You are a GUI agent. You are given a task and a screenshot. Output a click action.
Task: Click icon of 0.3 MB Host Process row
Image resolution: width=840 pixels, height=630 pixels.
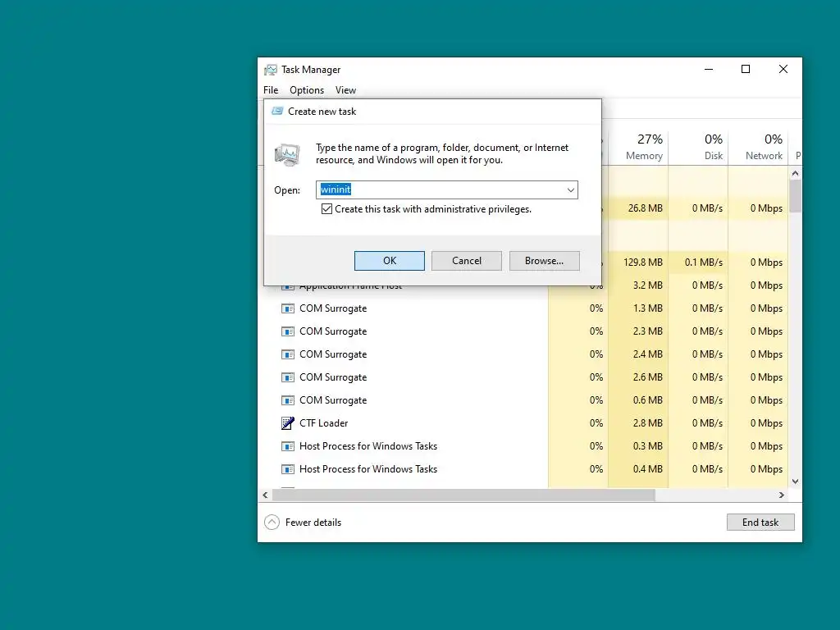288,446
